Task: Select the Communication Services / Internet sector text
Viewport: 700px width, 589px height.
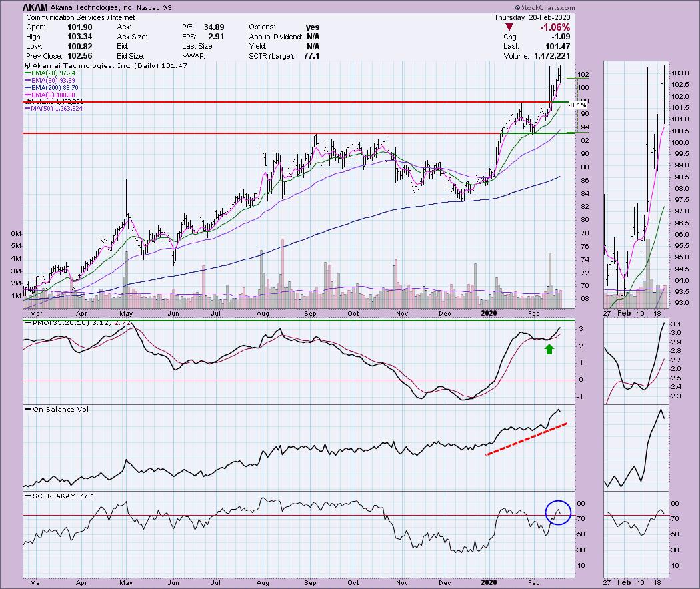Action: 81,17
